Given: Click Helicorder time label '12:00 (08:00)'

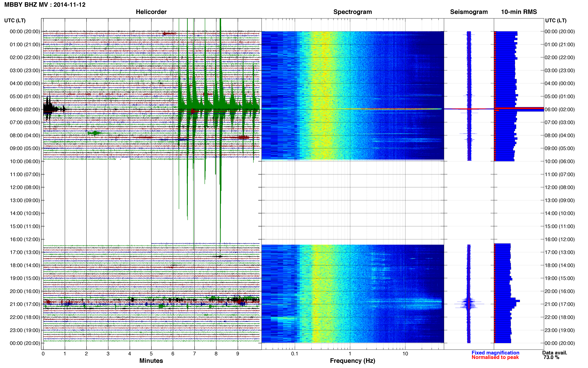Looking at the screenshot, I should pos(25,187).
